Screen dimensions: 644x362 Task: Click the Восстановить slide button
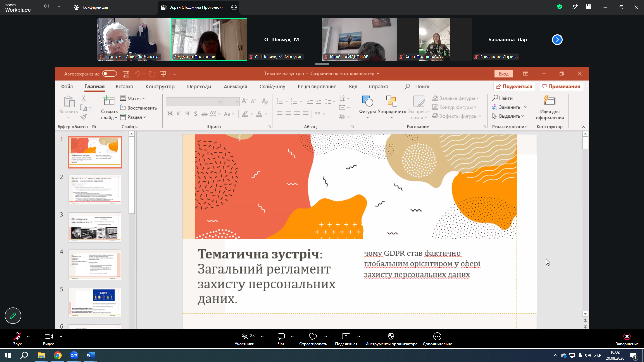[139, 108]
